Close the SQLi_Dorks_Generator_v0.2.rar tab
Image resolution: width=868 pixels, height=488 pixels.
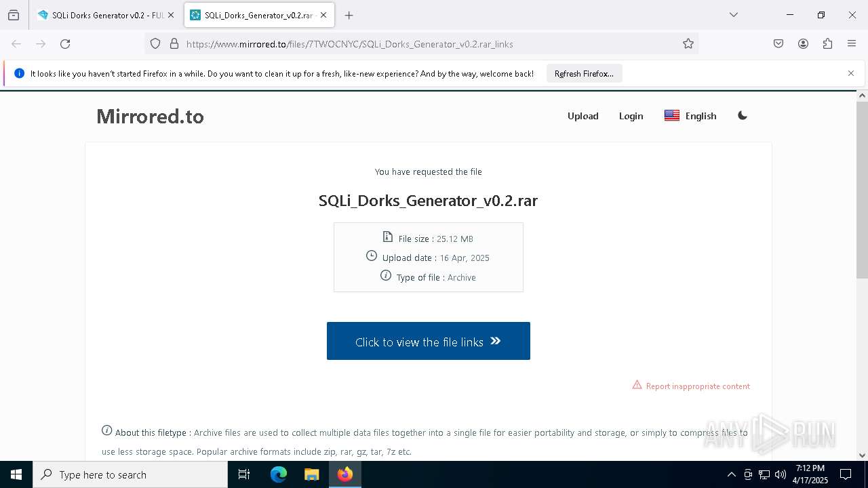[x=323, y=15]
